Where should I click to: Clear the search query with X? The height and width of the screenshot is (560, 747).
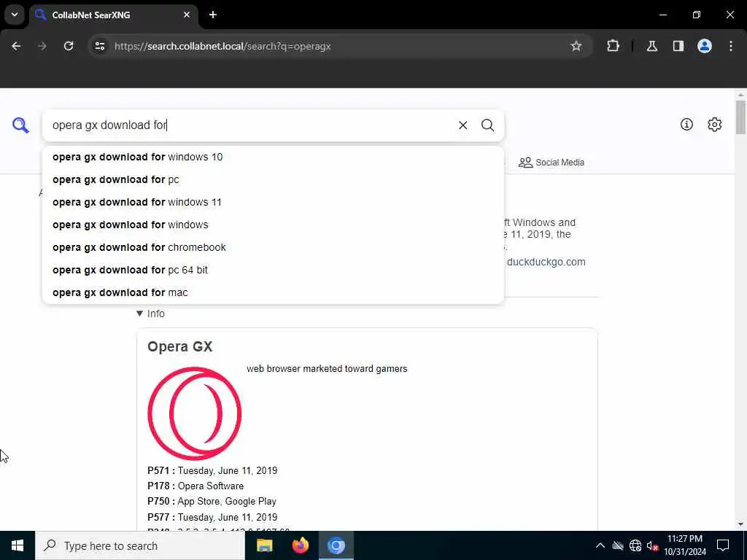click(x=462, y=125)
